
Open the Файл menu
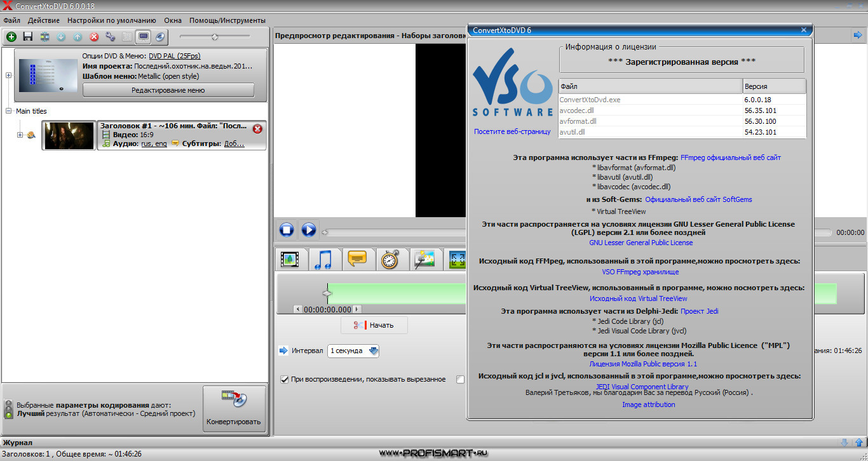click(11, 20)
